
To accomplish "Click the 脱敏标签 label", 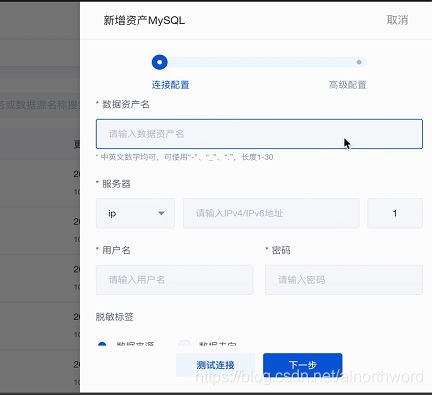I will [x=115, y=317].
